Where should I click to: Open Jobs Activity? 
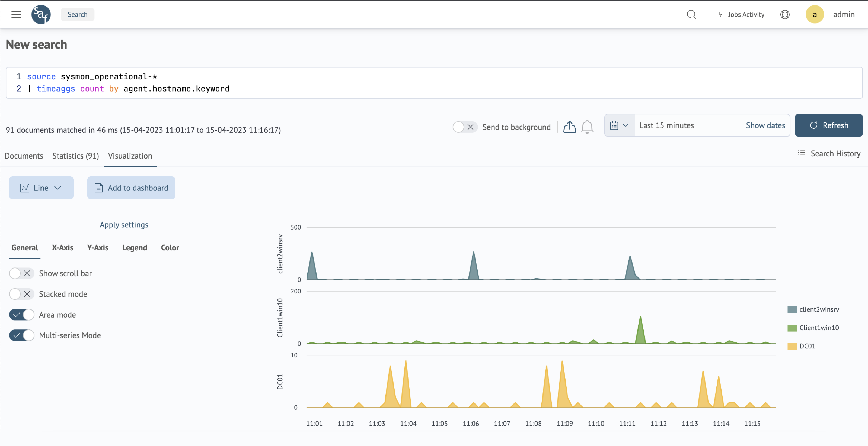click(x=741, y=14)
